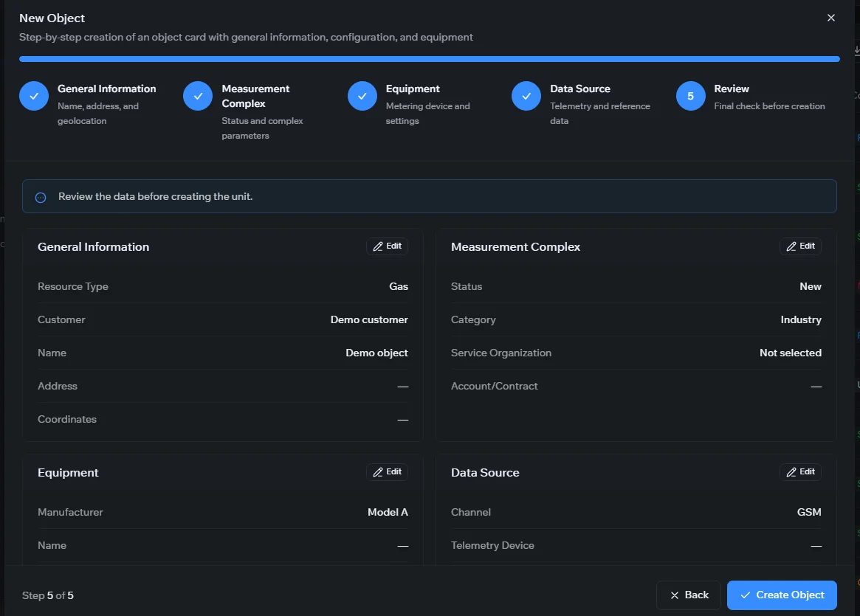This screenshot has height=616, width=860.
Task: Edit the Data Source section
Action: pyautogui.click(x=800, y=472)
